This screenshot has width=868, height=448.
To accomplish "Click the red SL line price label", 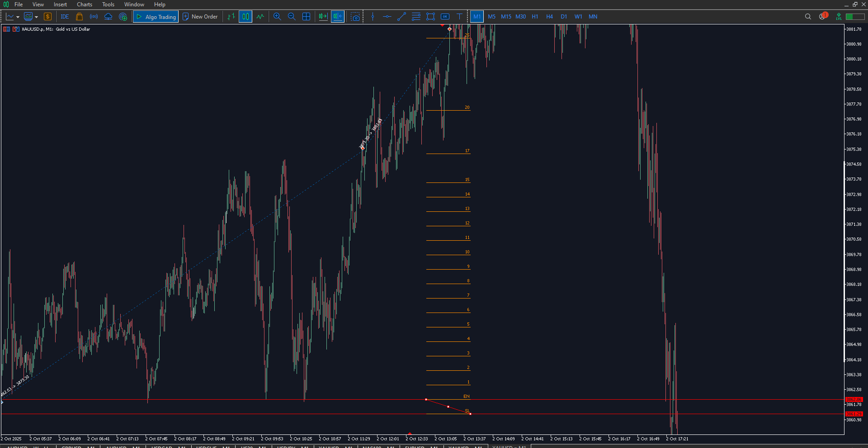I will (x=854, y=414).
